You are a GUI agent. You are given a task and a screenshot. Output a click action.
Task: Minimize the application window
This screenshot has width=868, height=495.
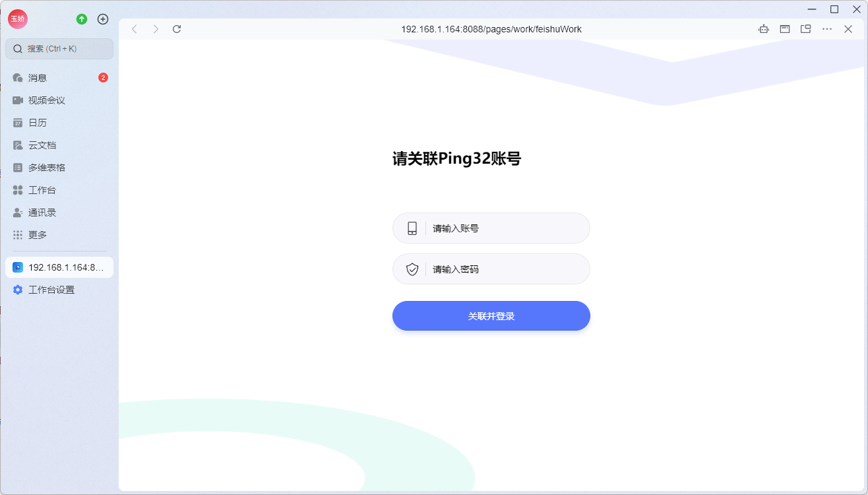coord(812,9)
